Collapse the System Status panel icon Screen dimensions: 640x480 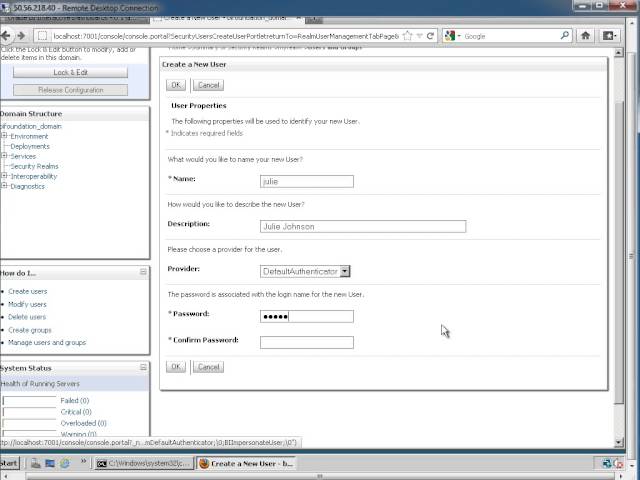(x=143, y=367)
